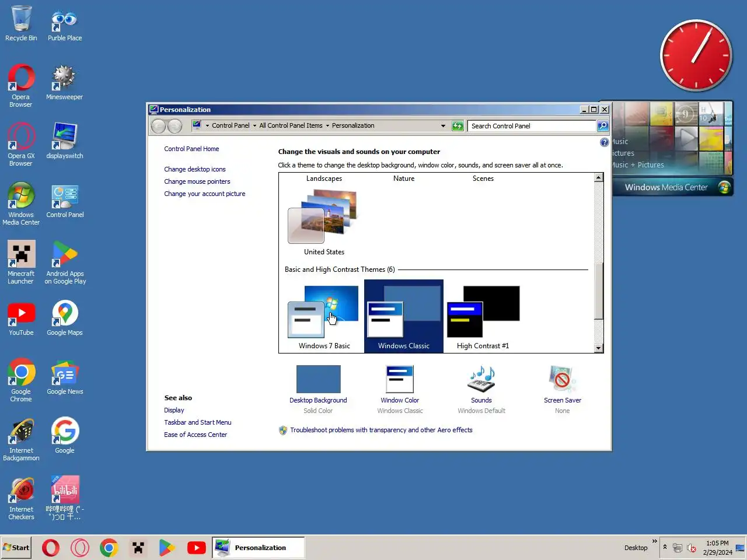
Task: Click the Windows Media Center gadget bar
Action: (673, 187)
